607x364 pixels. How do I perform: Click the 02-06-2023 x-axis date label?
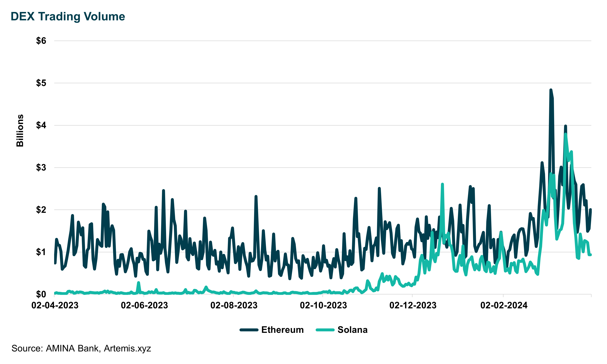144,305
